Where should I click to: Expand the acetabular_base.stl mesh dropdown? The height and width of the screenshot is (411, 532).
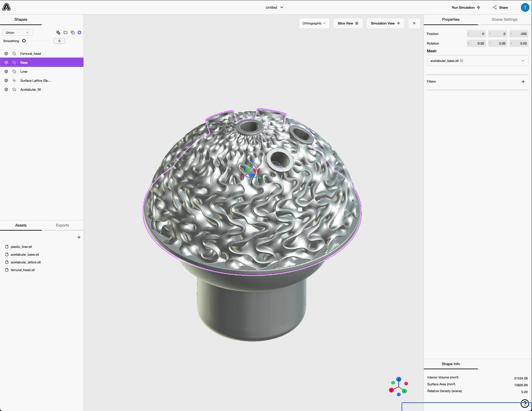click(x=477, y=61)
